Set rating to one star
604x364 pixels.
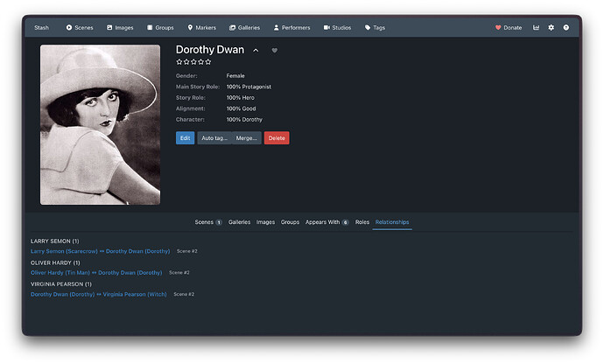tap(179, 61)
